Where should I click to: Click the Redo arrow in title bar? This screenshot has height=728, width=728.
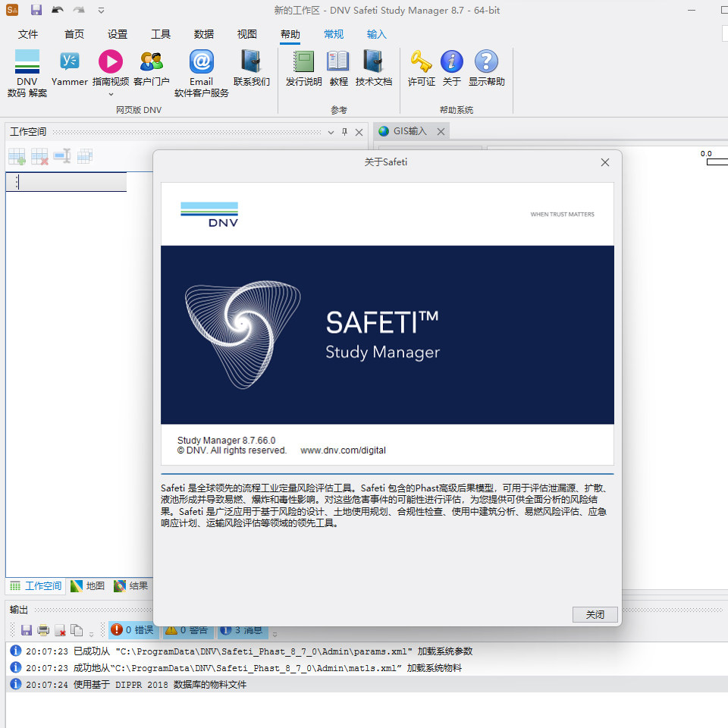pos(80,10)
